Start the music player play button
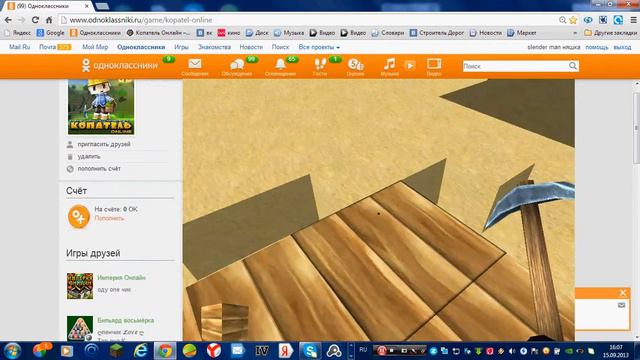 click(409, 65)
